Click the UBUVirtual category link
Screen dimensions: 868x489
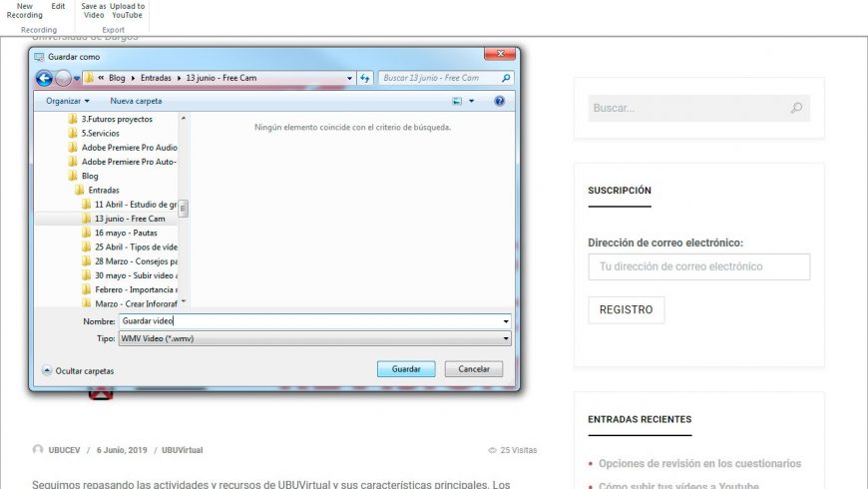(183, 450)
